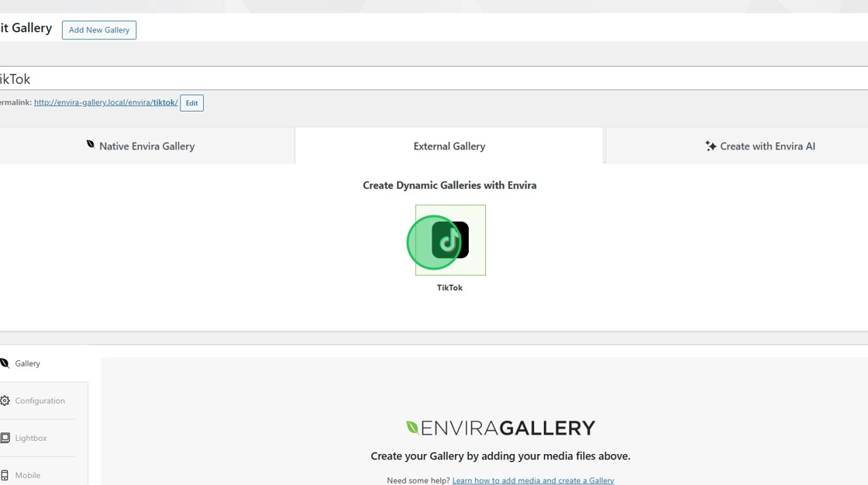The width and height of the screenshot is (868, 485).
Task: Click the Gallery leaf icon in the sidebar
Action: coord(5,363)
